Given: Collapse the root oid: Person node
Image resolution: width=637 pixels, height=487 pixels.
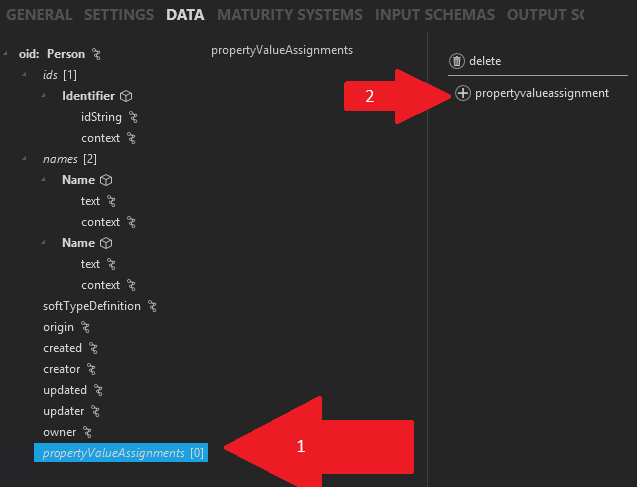Looking at the screenshot, I should [x=5, y=53].
